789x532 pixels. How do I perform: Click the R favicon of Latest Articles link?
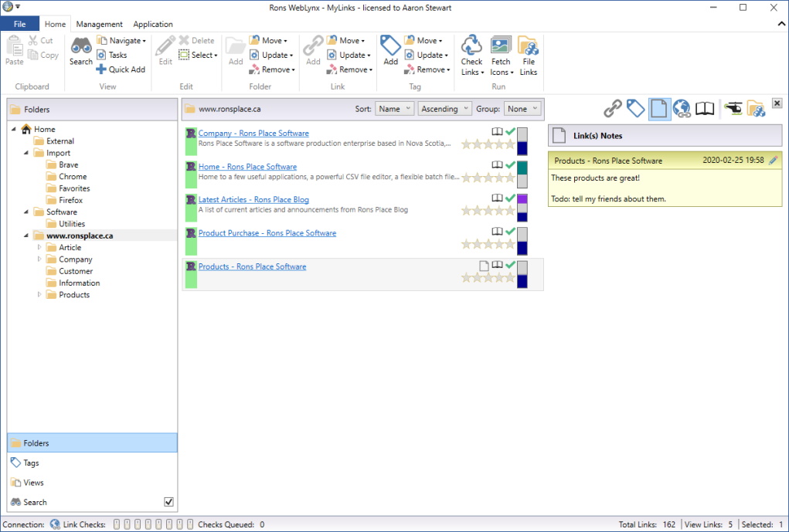191,200
